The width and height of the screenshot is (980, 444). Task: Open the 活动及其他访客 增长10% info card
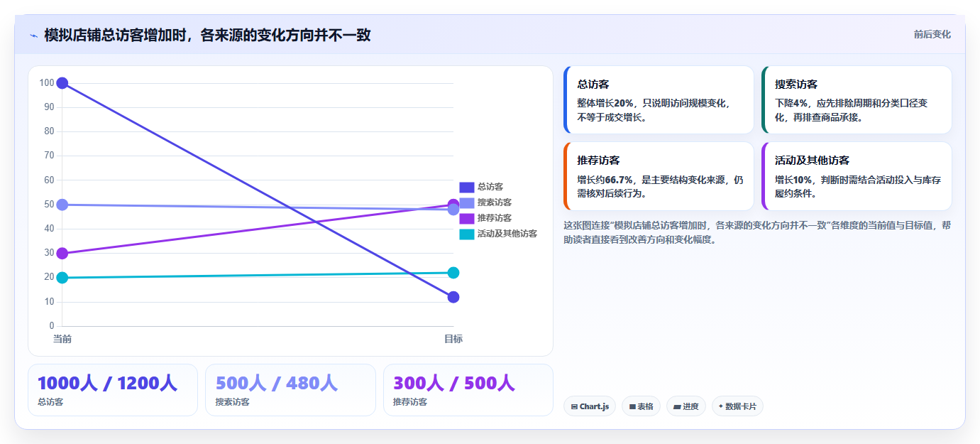click(x=857, y=176)
